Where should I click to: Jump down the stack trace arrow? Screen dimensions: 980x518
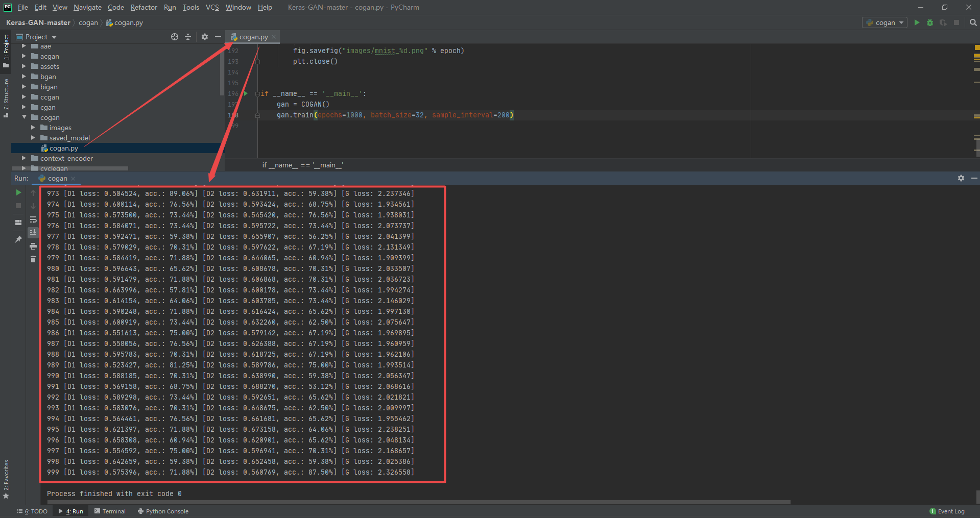tap(33, 206)
